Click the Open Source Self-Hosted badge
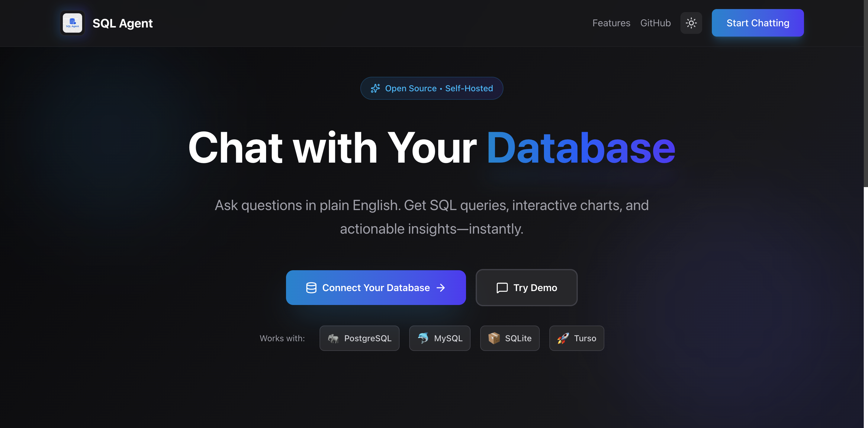The height and width of the screenshot is (428, 868). [x=432, y=88]
